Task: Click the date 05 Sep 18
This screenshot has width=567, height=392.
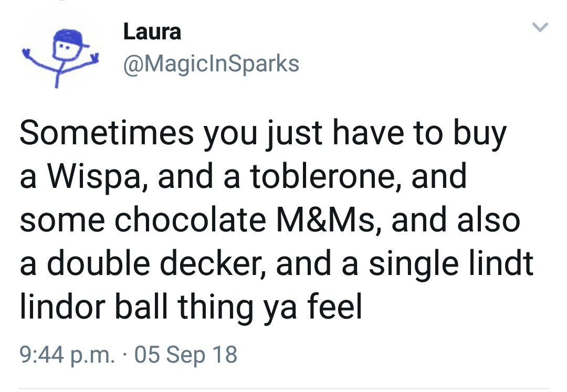Action: (186, 354)
